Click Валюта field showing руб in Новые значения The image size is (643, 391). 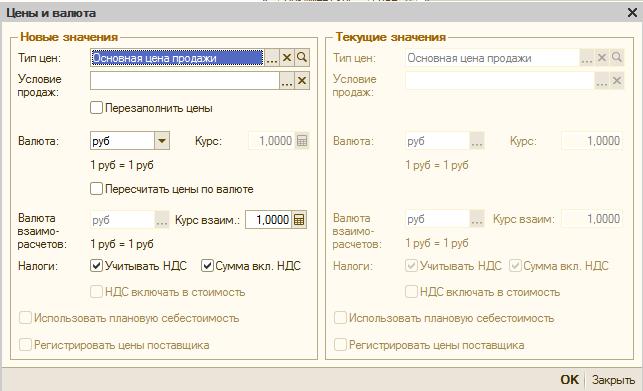click(x=122, y=141)
